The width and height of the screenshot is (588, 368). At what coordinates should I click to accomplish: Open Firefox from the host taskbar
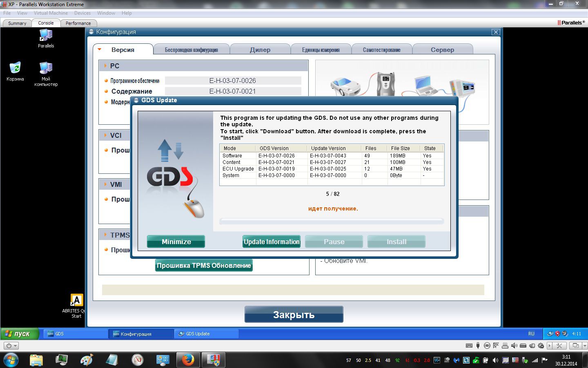click(188, 360)
